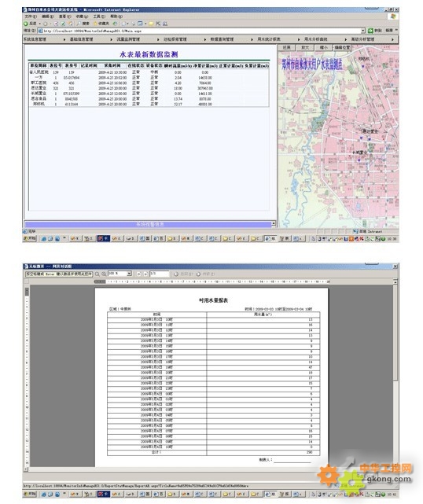Select the 省人民医院 row in the table
This screenshot has height=504, width=423.
149,72
